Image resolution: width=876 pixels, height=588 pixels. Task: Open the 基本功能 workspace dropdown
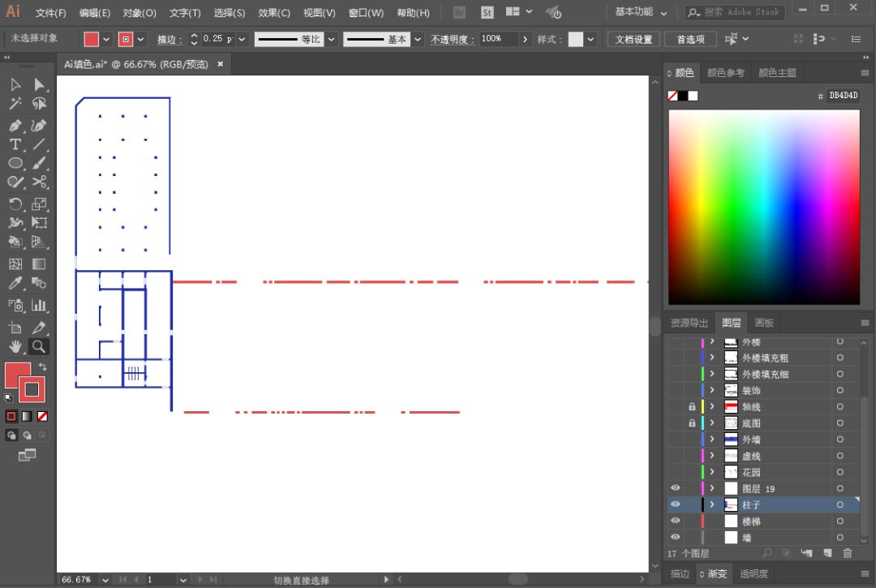coord(641,11)
